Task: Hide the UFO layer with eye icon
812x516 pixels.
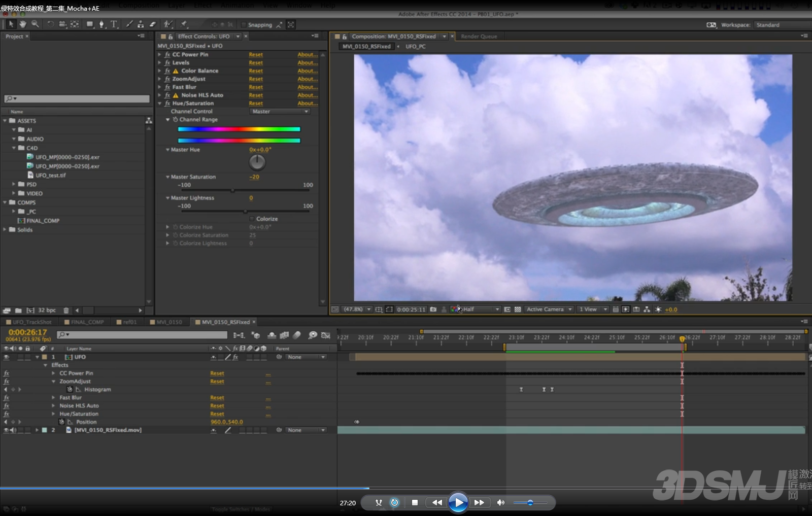Action: (6, 357)
